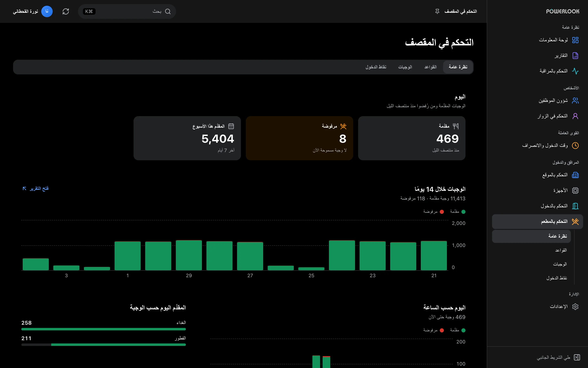Open لوحة المعلومات dashboard grid icon
Screen dimensions: 588x368
click(x=575, y=40)
